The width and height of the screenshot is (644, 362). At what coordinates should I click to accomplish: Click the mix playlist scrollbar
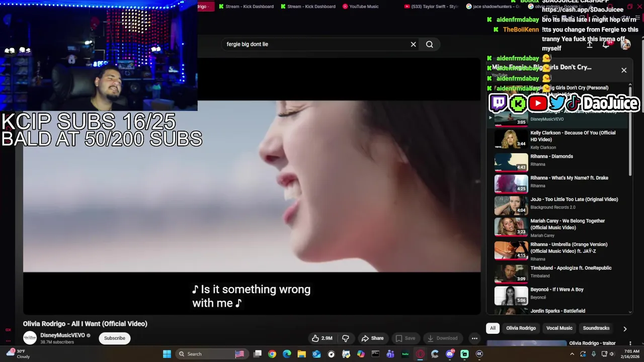(630, 131)
